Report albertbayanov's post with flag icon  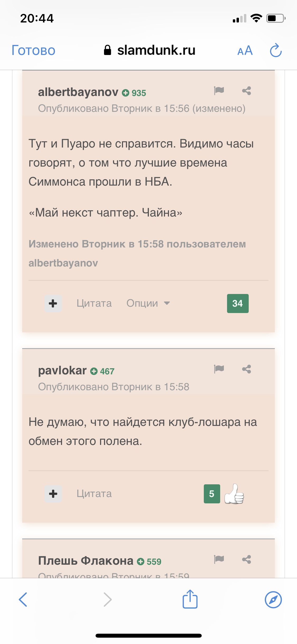[219, 91]
